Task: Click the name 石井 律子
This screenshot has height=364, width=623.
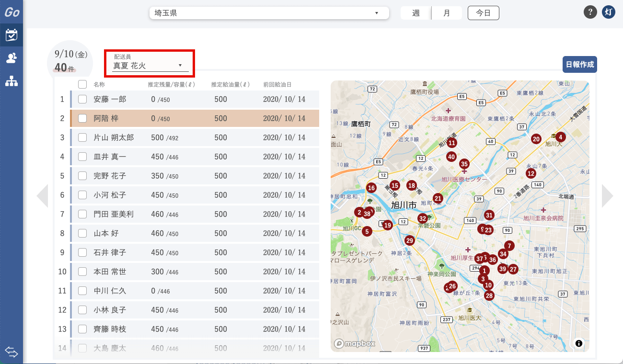Action: pyautogui.click(x=110, y=252)
